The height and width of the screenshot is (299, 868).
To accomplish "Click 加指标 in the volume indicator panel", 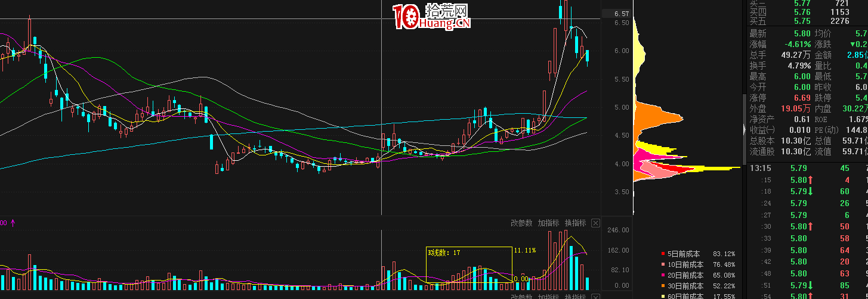I will 549,223.
